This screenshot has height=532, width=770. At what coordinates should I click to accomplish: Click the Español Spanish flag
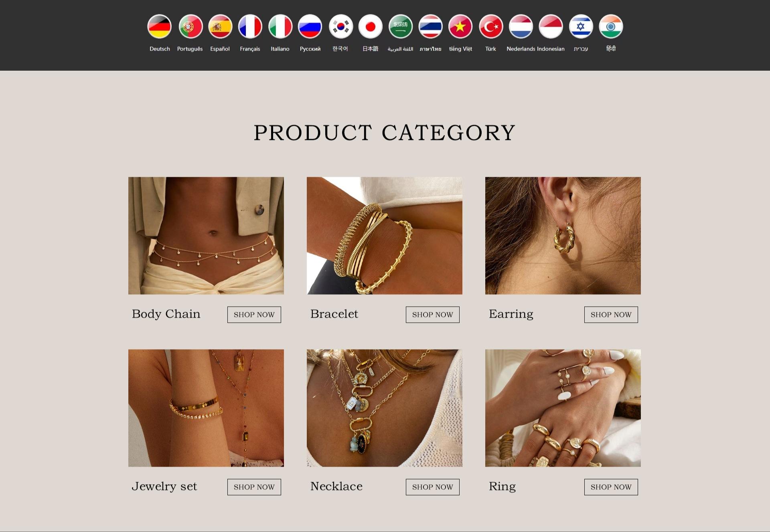(220, 26)
